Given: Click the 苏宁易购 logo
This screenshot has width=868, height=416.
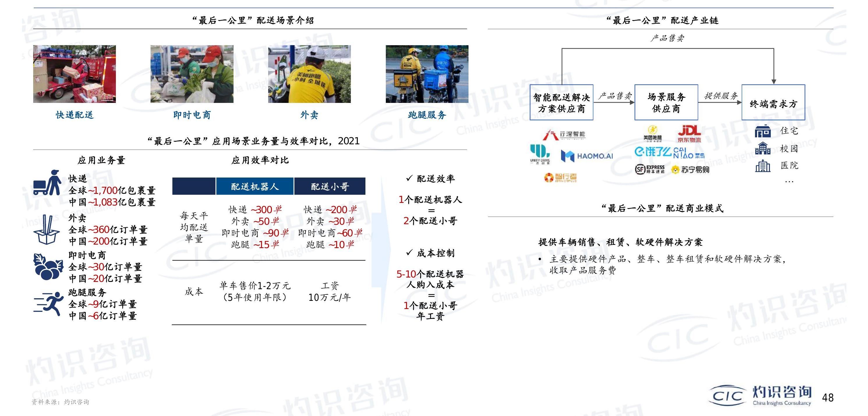Looking at the screenshot, I should pos(690,169).
